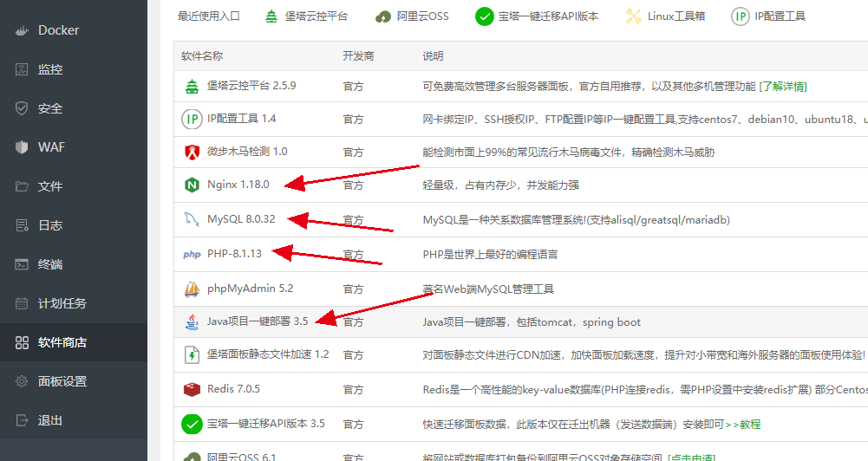Click the 计划任务 calendar icon
The width and height of the screenshot is (868, 461).
[22, 303]
